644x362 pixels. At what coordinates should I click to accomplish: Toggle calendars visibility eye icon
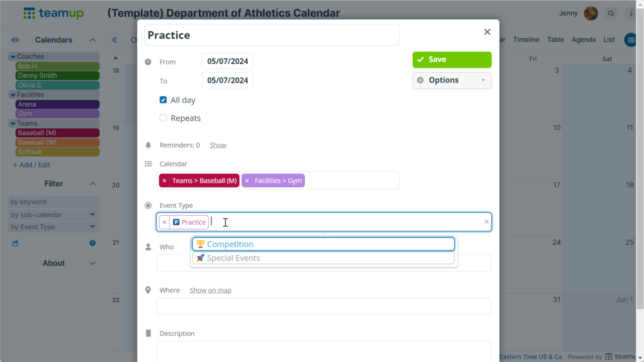(15, 40)
